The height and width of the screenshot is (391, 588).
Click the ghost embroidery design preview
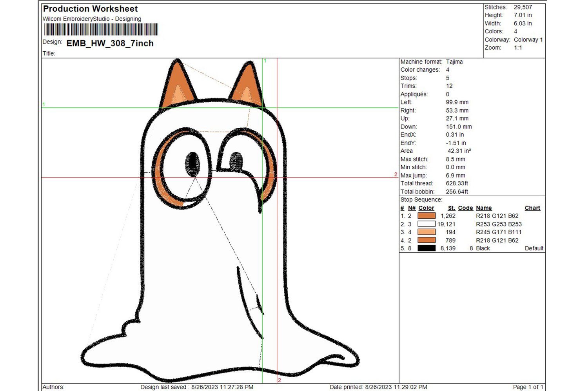[220, 221]
